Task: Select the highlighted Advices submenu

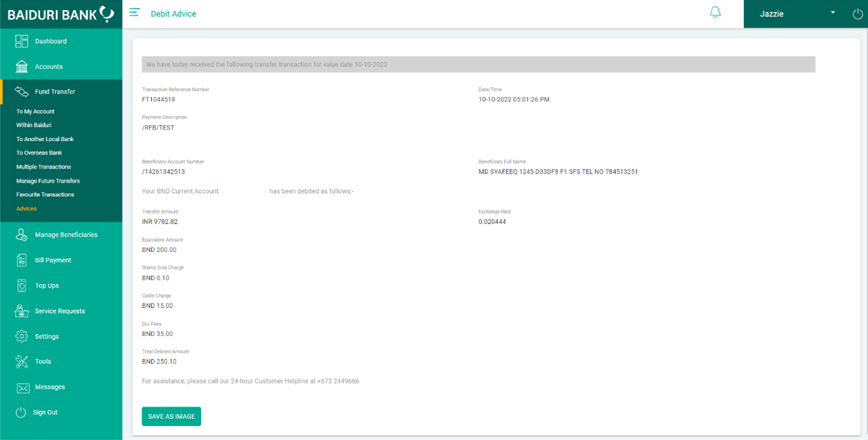Action: click(x=26, y=208)
